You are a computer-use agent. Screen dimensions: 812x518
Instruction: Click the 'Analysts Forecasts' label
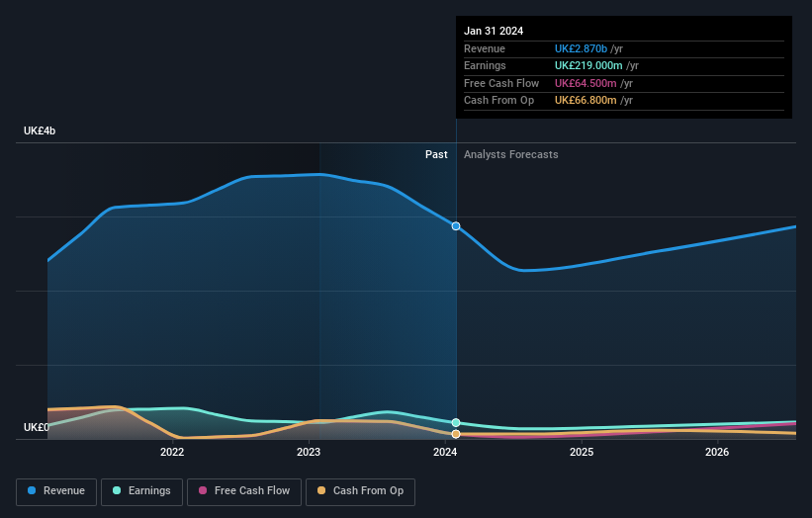click(x=510, y=155)
